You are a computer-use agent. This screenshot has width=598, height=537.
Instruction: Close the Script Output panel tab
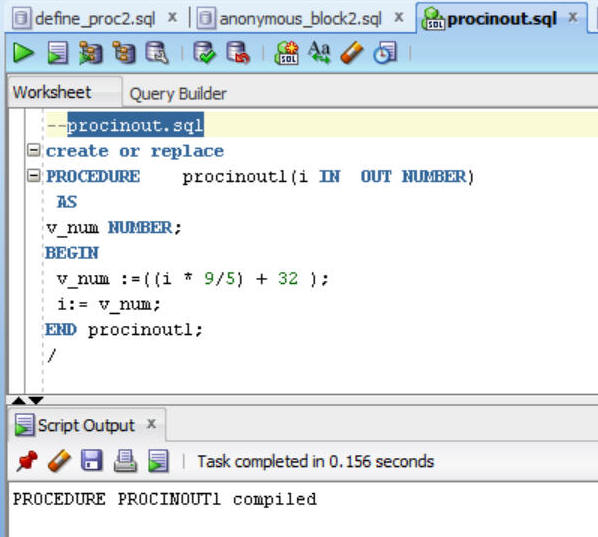click(x=151, y=424)
